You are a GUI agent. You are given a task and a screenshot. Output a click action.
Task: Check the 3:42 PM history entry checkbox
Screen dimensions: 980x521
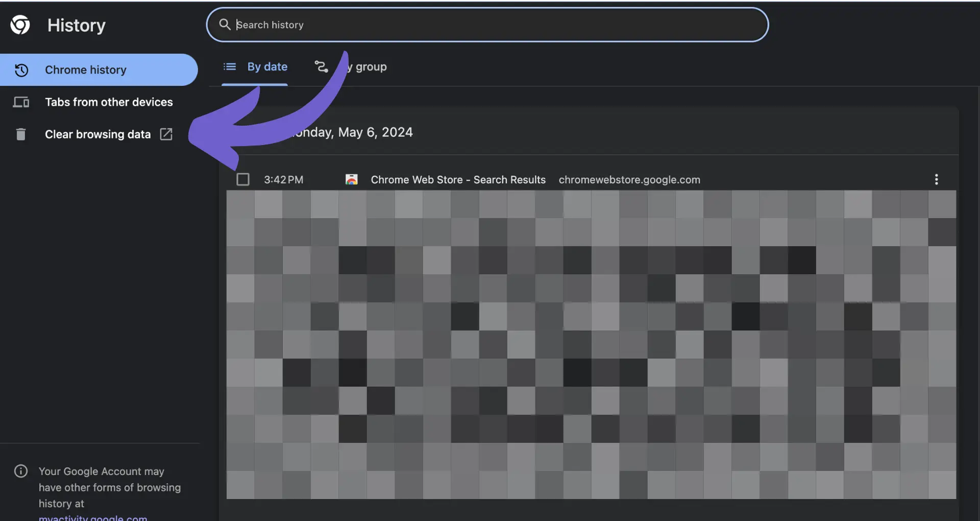coord(243,179)
